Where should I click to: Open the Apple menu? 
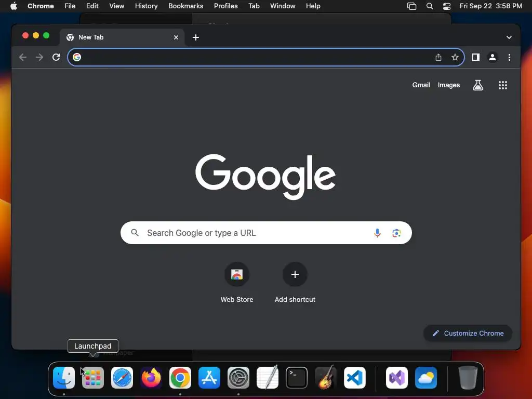coord(14,6)
